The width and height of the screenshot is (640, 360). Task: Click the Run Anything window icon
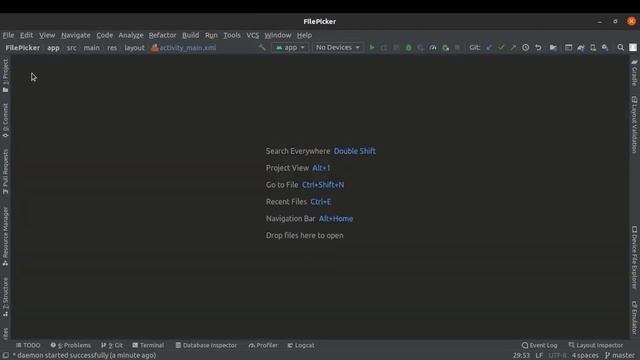pos(568,47)
